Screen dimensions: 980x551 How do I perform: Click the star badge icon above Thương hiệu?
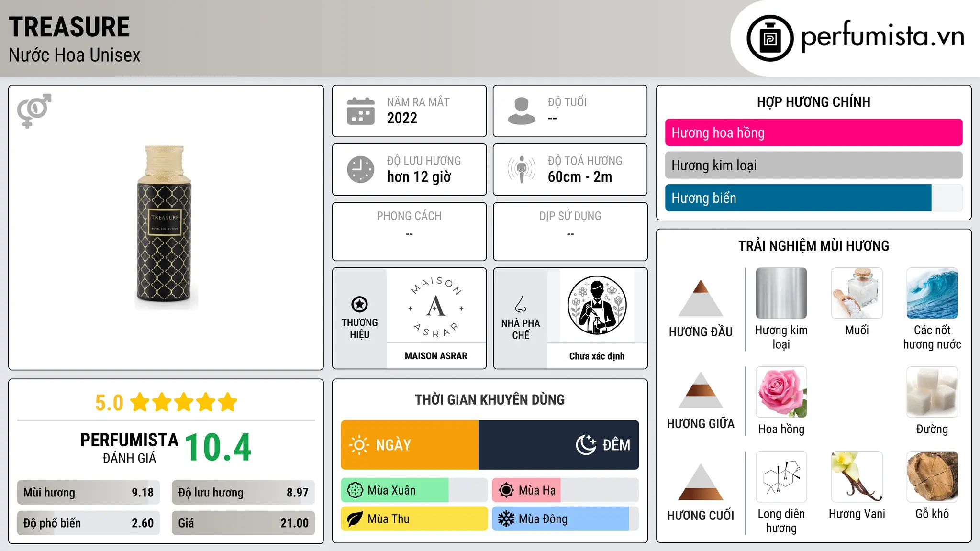pyautogui.click(x=359, y=304)
